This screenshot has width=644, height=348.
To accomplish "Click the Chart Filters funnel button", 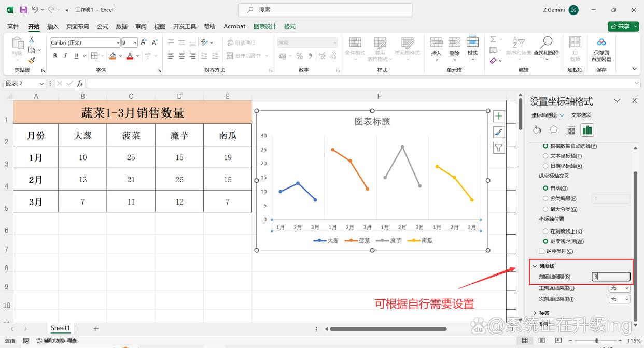I will (x=498, y=148).
